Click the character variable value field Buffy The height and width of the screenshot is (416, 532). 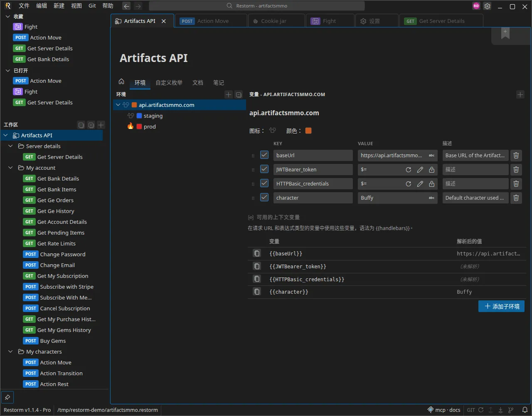pyautogui.click(x=397, y=198)
